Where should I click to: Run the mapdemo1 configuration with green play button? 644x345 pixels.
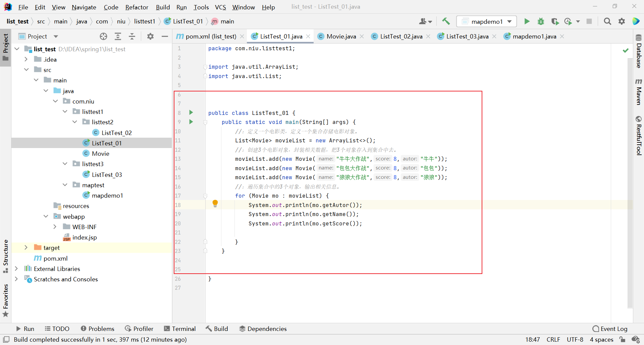(527, 21)
